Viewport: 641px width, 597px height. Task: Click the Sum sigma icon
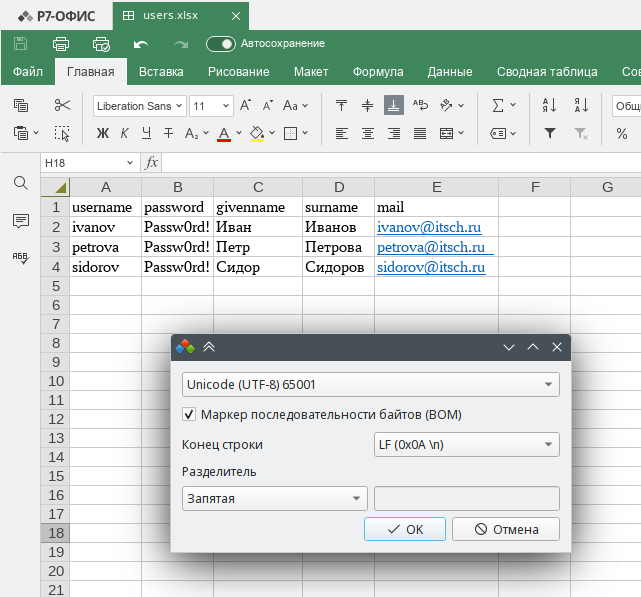click(x=498, y=105)
